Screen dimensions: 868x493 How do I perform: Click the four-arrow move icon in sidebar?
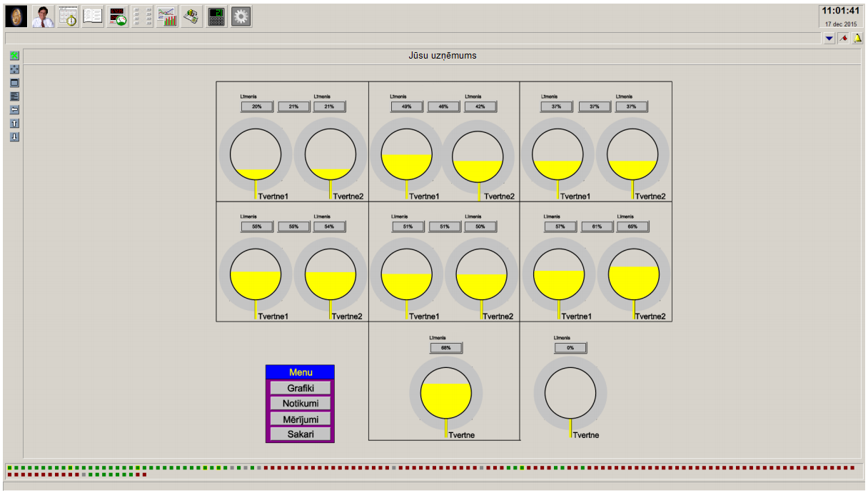[x=14, y=69]
